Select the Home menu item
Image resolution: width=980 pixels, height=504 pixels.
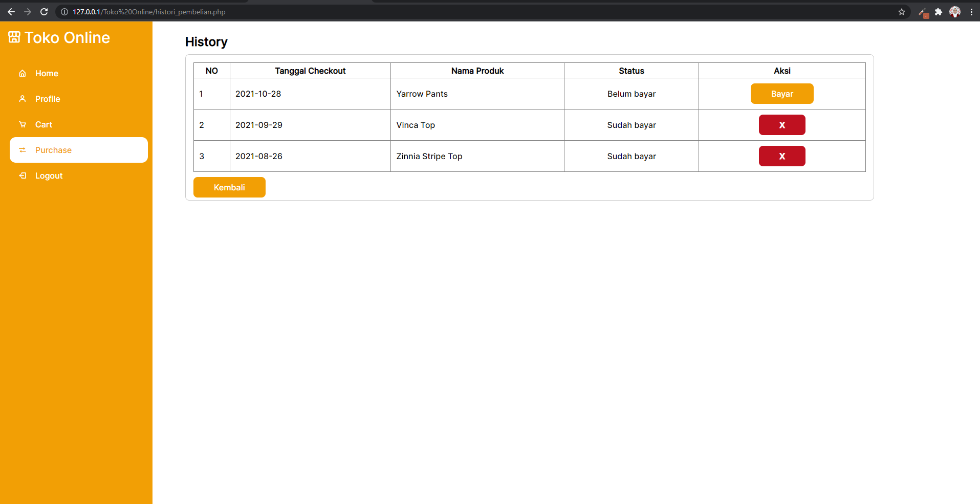click(46, 73)
